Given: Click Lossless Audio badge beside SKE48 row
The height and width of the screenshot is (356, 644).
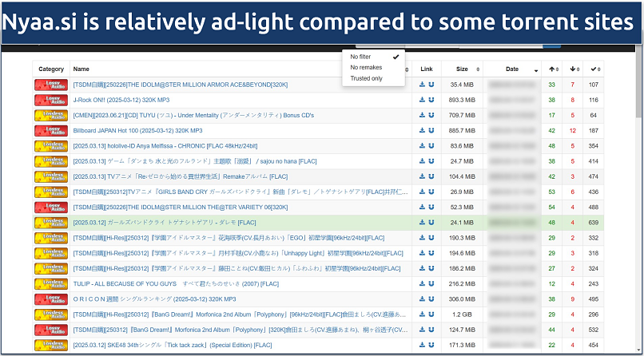Looking at the screenshot, I should click(x=51, y=345).
